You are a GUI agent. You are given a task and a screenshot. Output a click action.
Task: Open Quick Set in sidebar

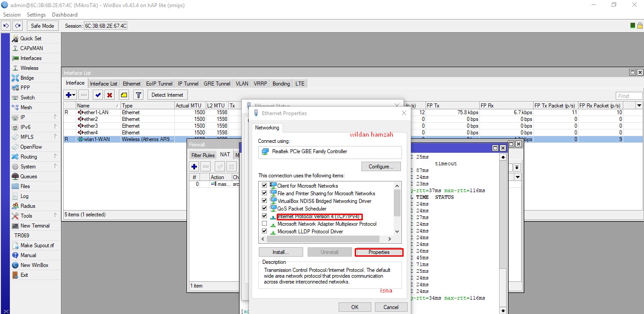pos(30,39)
